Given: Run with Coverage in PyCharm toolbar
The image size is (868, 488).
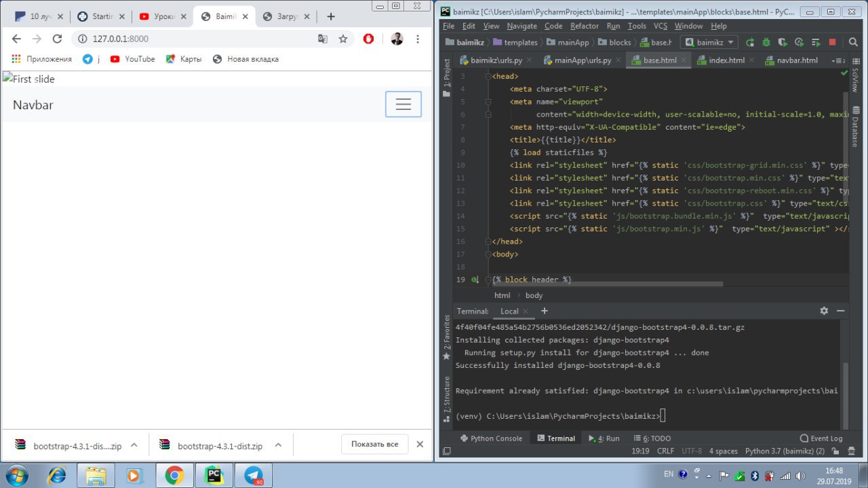Looking at the screenshot, I should click(x=783, y=42).
